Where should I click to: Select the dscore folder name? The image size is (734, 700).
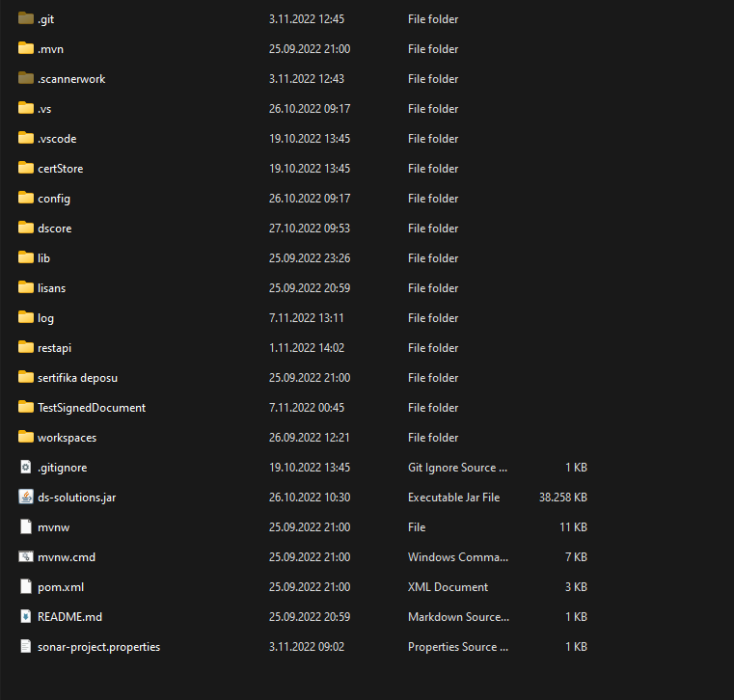point(55,229)
